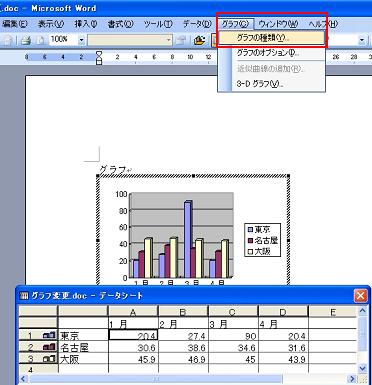The image size is (372, 385).
Task: Click column header A in datasheet
Action: click(133, 312)
